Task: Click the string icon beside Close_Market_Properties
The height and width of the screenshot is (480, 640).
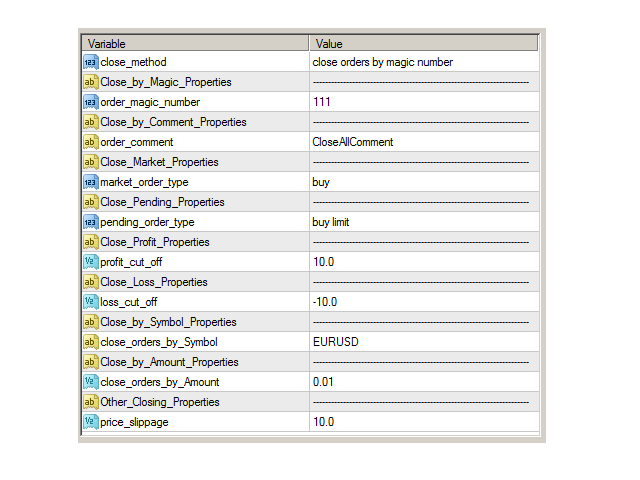Action: coord(91,162)
